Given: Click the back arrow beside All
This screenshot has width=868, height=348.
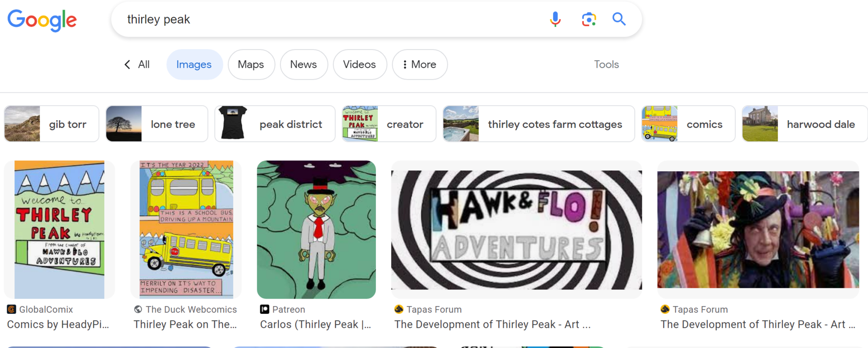Looking at the screenshot, I should [x=127, y=64].
